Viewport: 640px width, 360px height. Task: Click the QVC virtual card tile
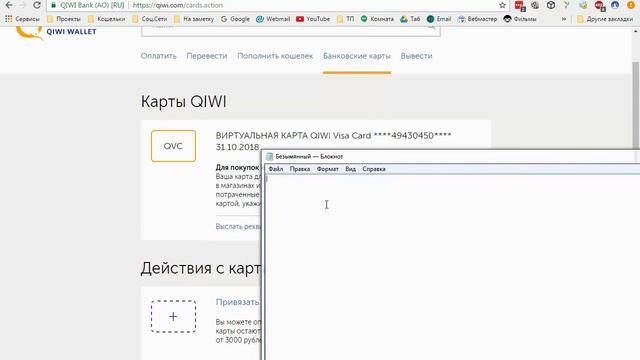pyautogui.click(x=173, y=146)
